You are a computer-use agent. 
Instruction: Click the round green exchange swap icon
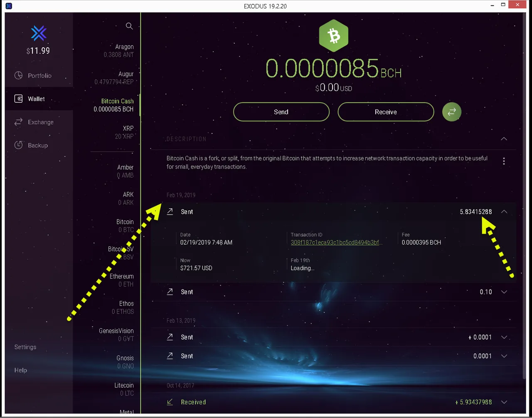(x=452, y=112)
